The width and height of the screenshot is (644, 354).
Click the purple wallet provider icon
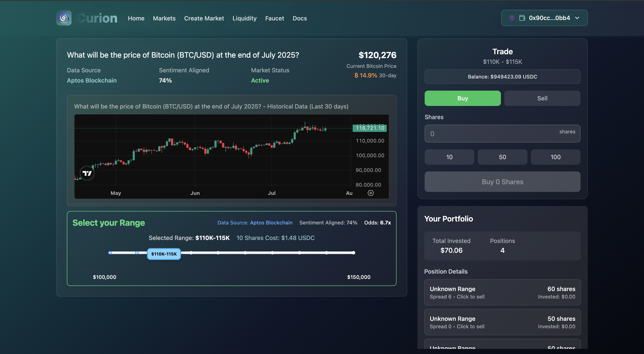(512, 18)
